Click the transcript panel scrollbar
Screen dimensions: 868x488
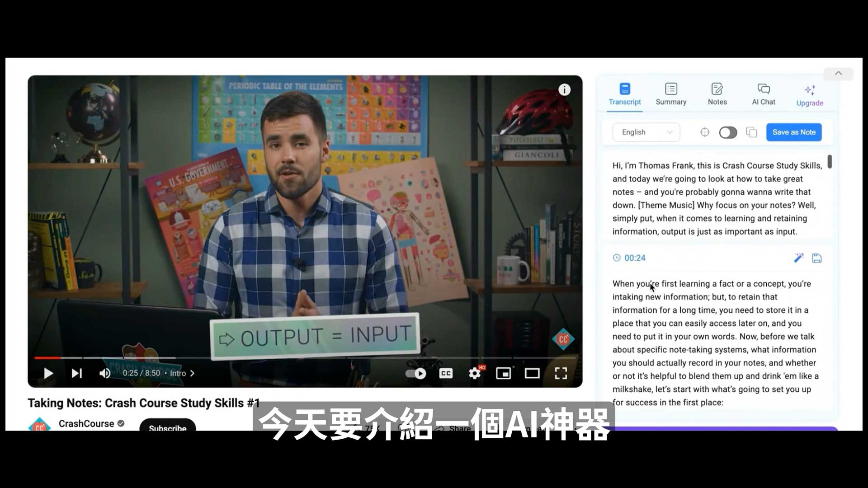830,162
